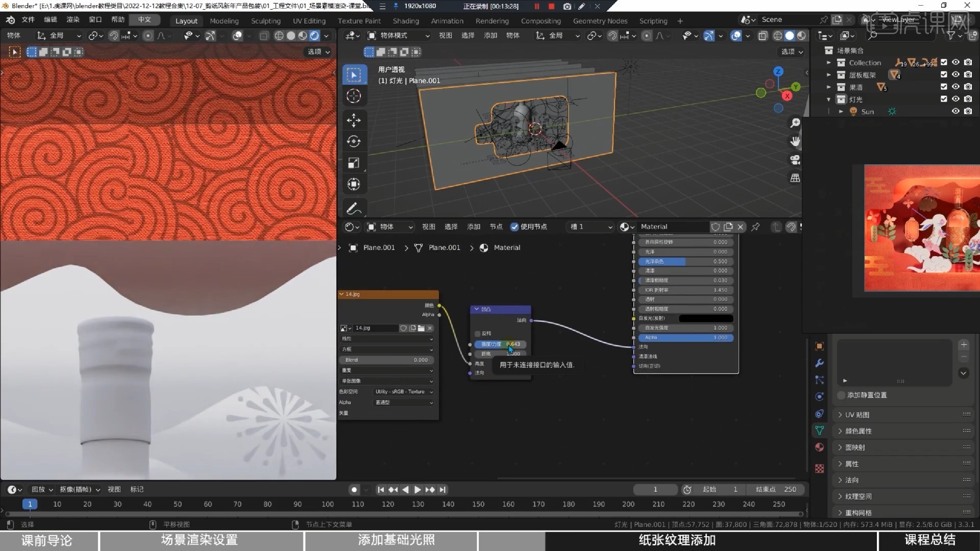Disable render for 果酒 collection camera icon
Screen dimensions: 980x551
968,87
